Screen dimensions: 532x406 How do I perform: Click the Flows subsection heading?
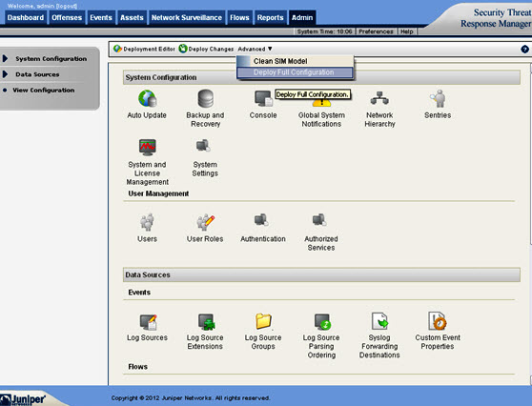[x=137, y=367]
